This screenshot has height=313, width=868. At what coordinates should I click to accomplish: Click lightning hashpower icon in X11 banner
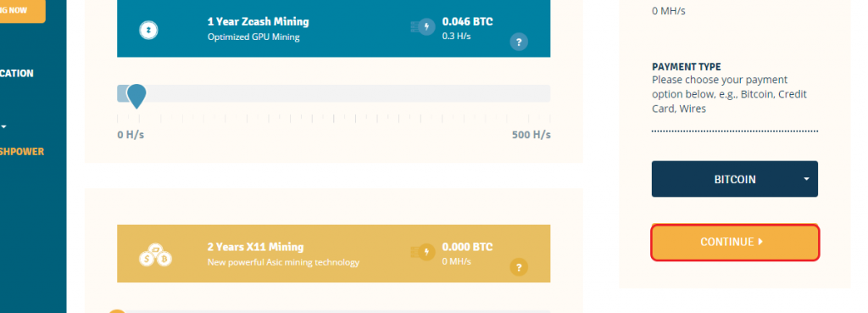tap(426, 252)
